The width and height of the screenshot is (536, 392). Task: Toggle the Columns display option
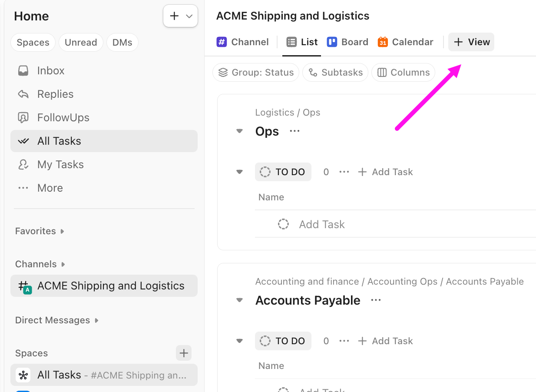coord(403,72)
